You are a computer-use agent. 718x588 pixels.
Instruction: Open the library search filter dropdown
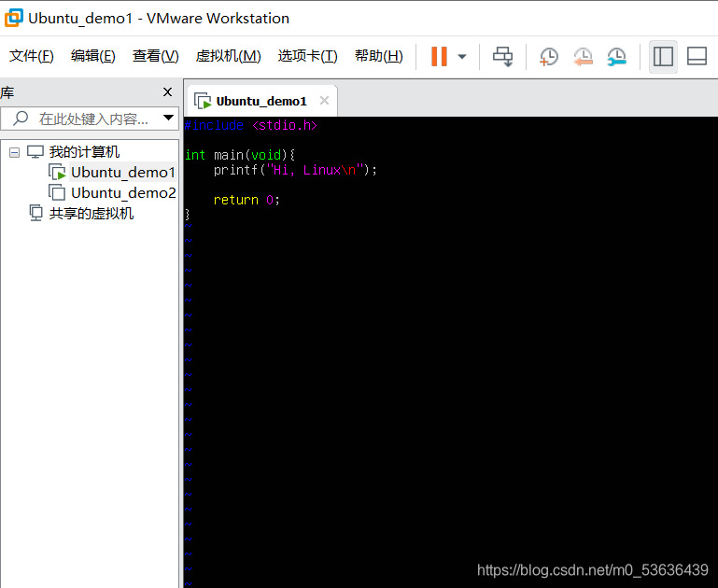coord(168,118)
